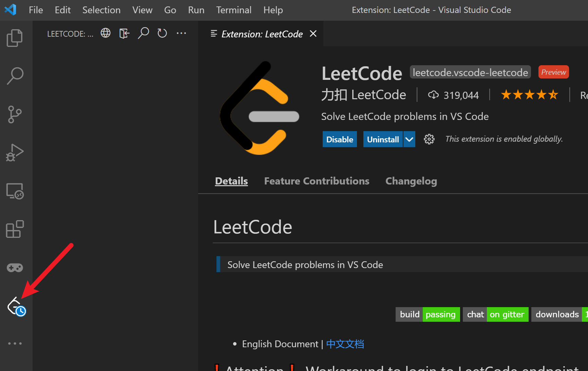588x371 pixels.
Task: Click the LeetCode extension title heading
Action: pyautogui.click(x=362, y=73)
